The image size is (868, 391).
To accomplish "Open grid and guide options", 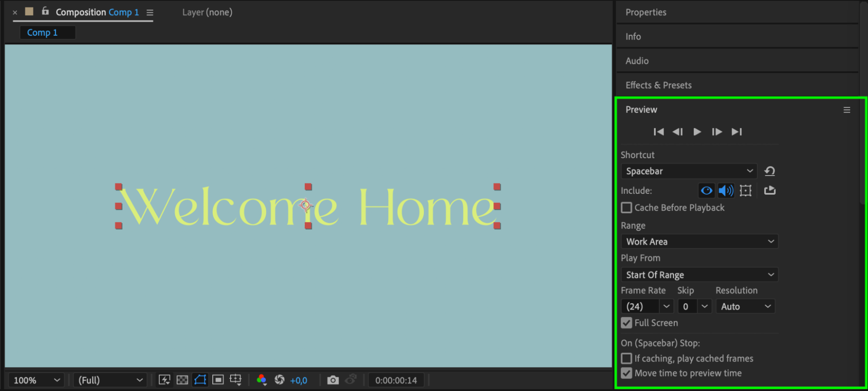I will tap(236, 380).
